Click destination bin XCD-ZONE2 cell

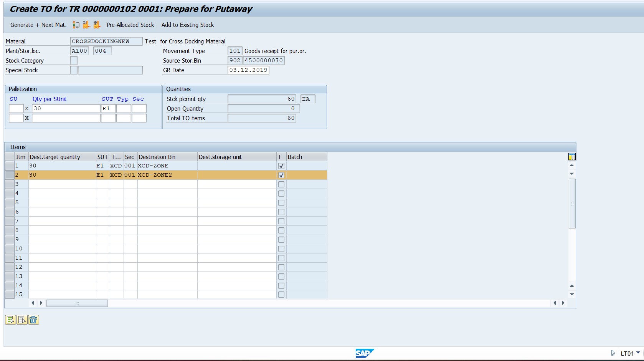coord(167,175)
